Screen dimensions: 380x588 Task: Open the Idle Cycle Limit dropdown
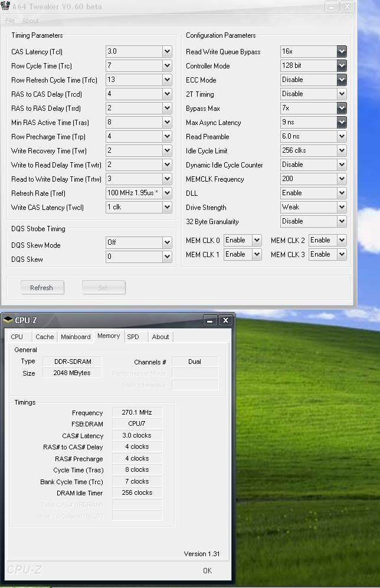(x=342, y=150)
